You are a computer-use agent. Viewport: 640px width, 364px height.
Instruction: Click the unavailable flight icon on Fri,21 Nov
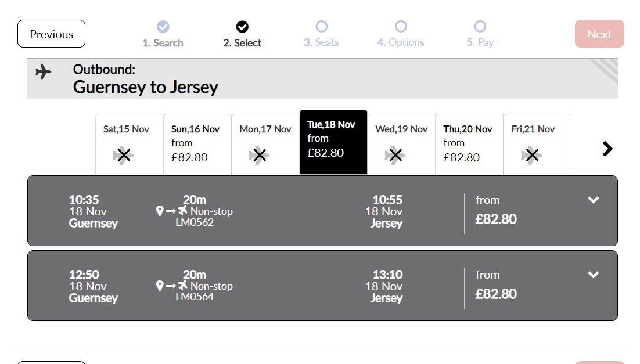pos(531,155)
